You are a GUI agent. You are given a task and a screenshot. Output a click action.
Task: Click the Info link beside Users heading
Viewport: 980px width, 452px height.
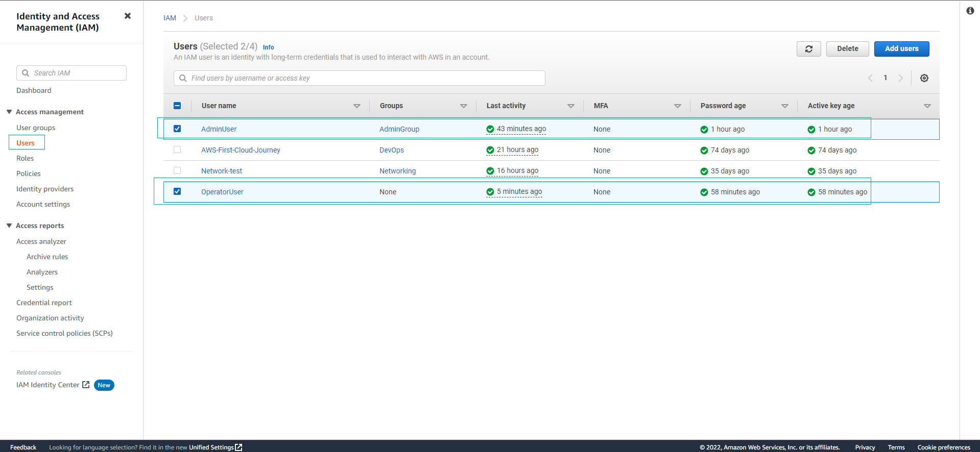coord(269,47)
